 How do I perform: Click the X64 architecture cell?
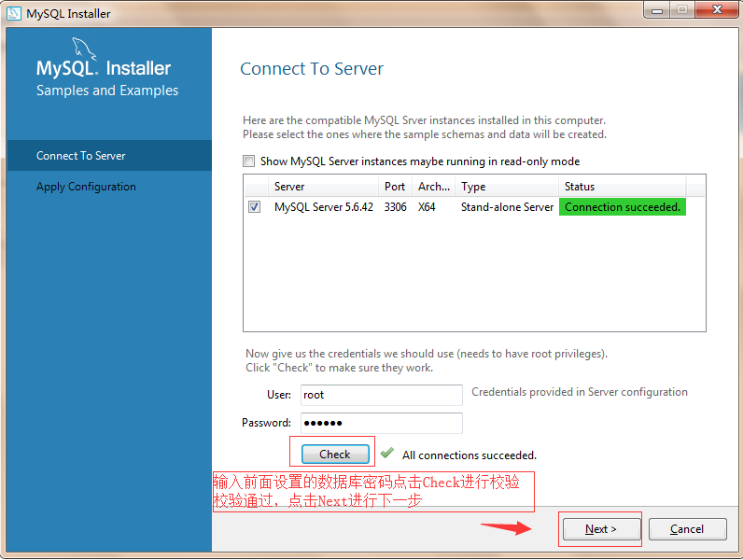427,207
